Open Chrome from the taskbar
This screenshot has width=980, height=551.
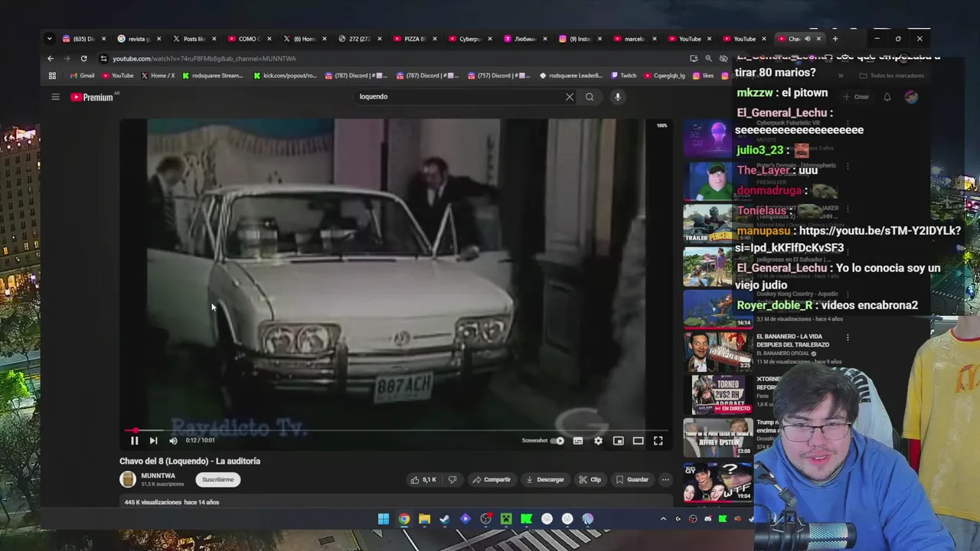click(404, 519)
